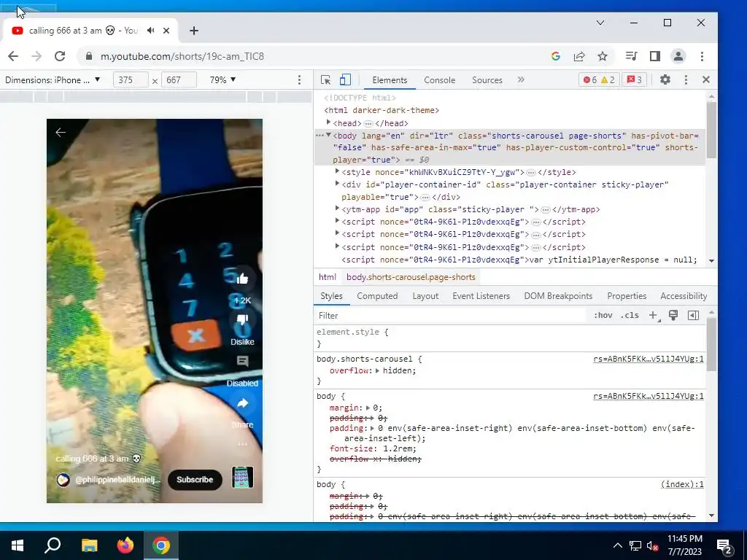This screenshot has width=747, height=560.
Task: Toggle computed styles sidebar icon
Action: (693, 315)
